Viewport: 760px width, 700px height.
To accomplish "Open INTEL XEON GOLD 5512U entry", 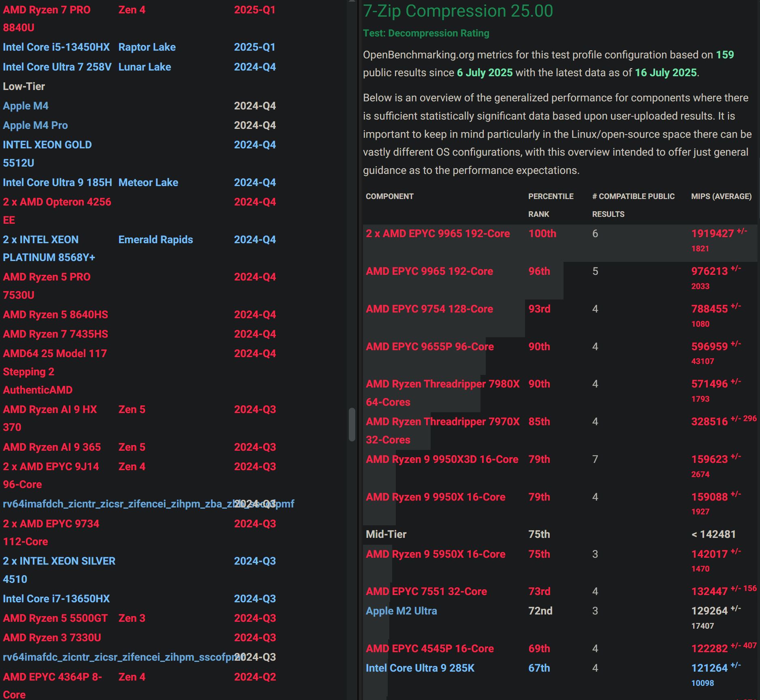I will click(47, 154).
